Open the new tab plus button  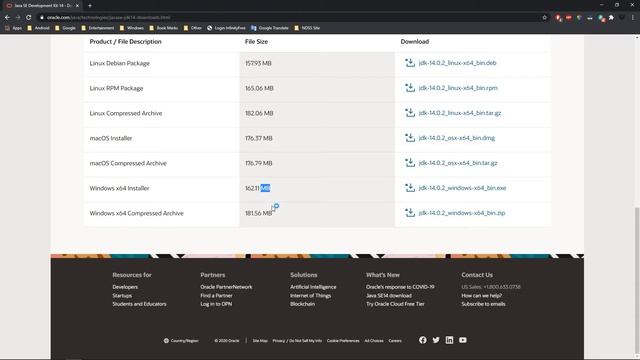[x=90, y=6]
